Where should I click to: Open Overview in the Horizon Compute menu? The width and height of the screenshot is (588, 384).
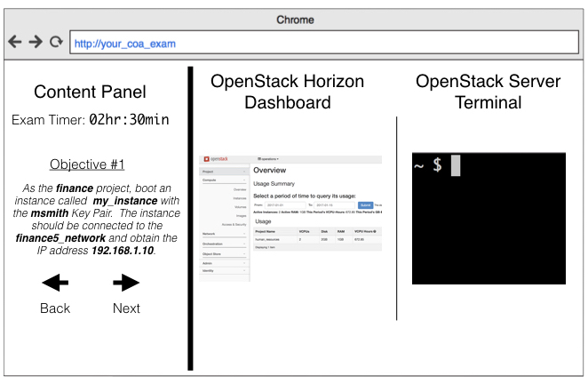click(x=240, y=189)
